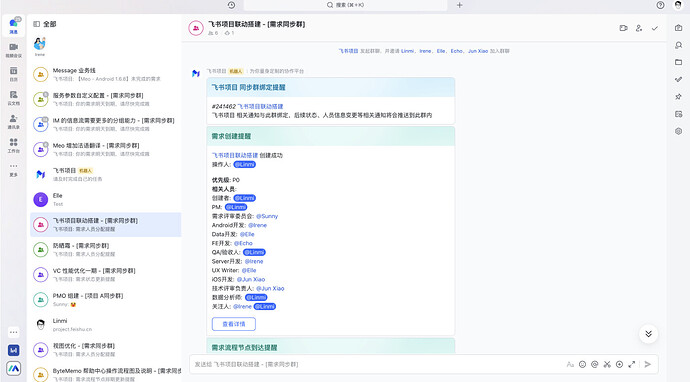Open the Workplace (工作台) grid icon
The height and width of the screenshot is (382, 690).
tap(14, 145)
